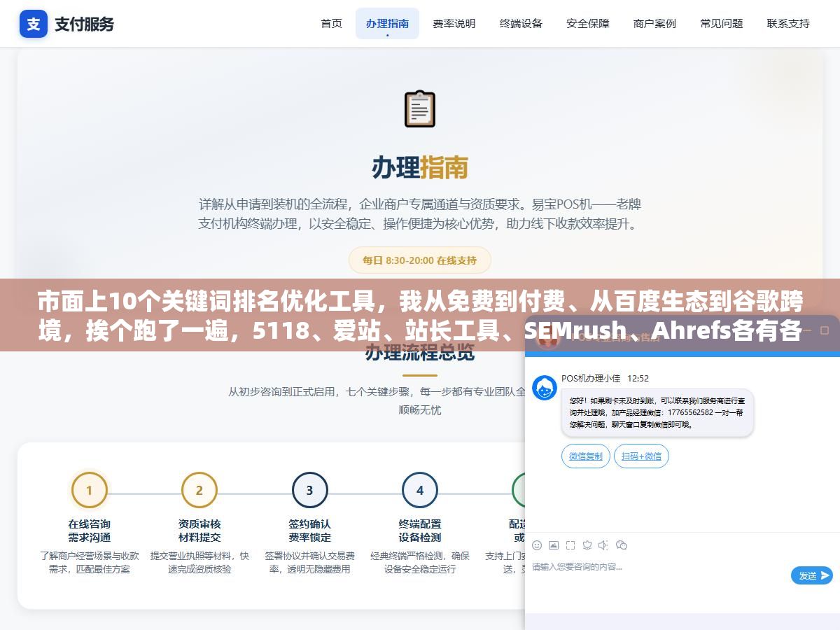Click the 办理流程总览 section heading
Viewport: 840px width, 630px height.
coord(420,353)
